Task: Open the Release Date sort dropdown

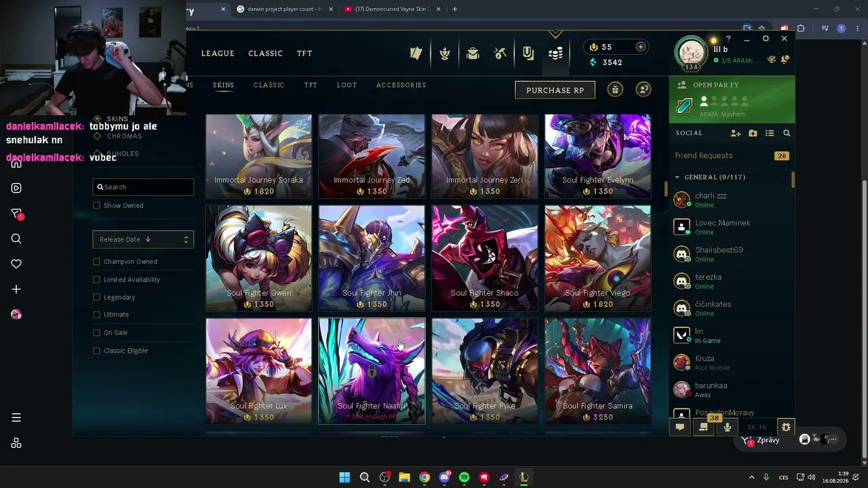Action: (143, 239)
